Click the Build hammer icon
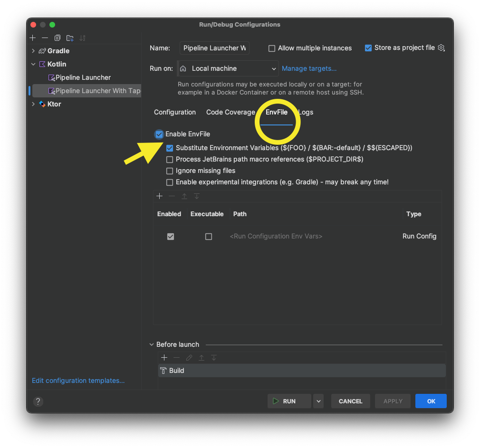Screen dimensions: 480x448 (163, 371)
